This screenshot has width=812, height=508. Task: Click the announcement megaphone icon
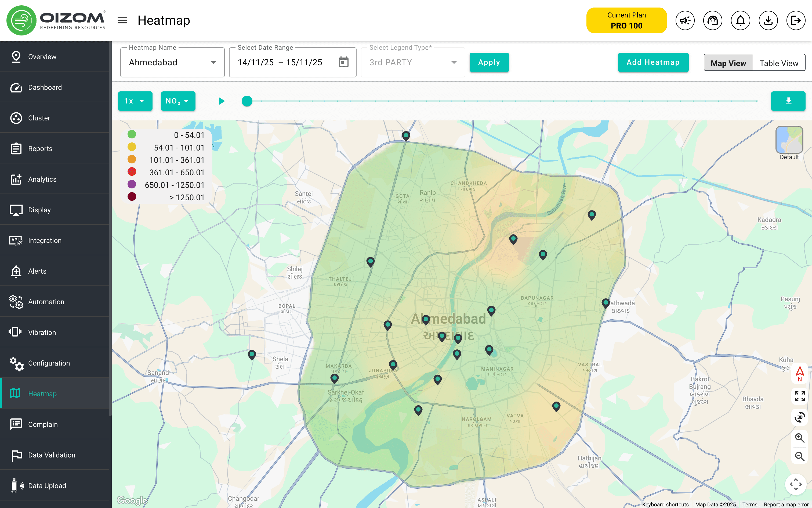point(685,20)
